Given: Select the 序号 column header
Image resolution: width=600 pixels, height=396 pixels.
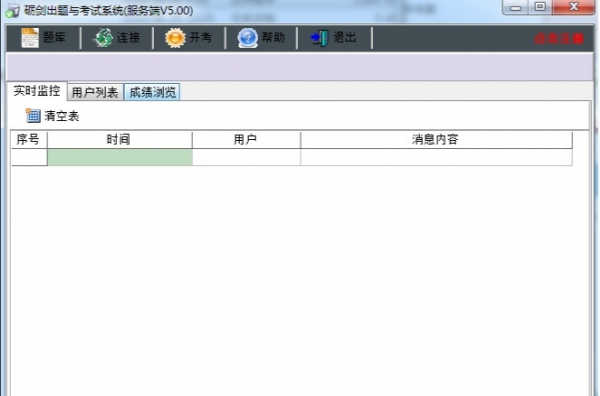Looking at the screenshot, I should coord(29,140).
